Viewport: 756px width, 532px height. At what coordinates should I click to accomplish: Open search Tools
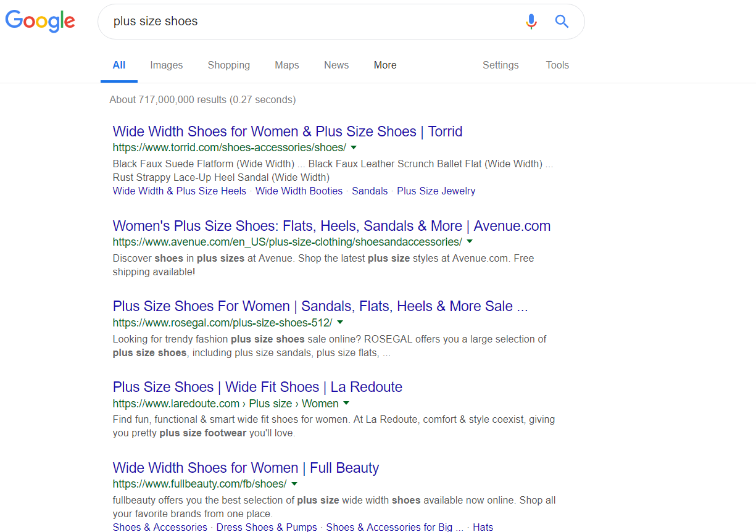click(557, 65)
